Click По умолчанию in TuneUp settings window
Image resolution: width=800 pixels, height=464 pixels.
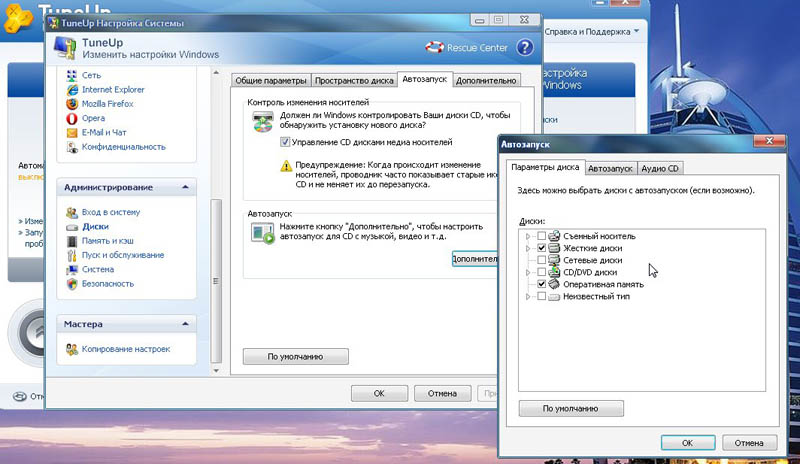[x=295, y=356]
